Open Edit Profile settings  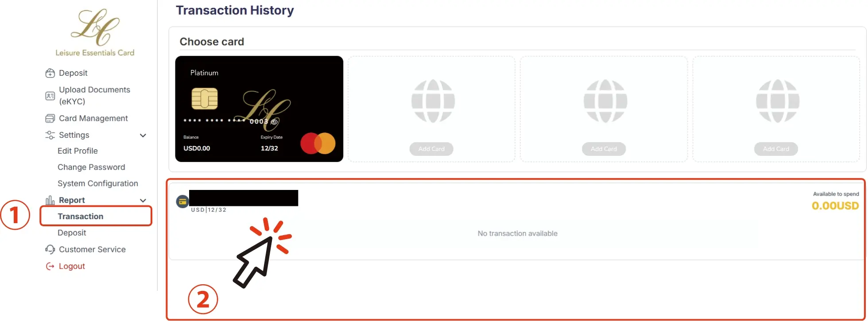[x=77, y=151]
